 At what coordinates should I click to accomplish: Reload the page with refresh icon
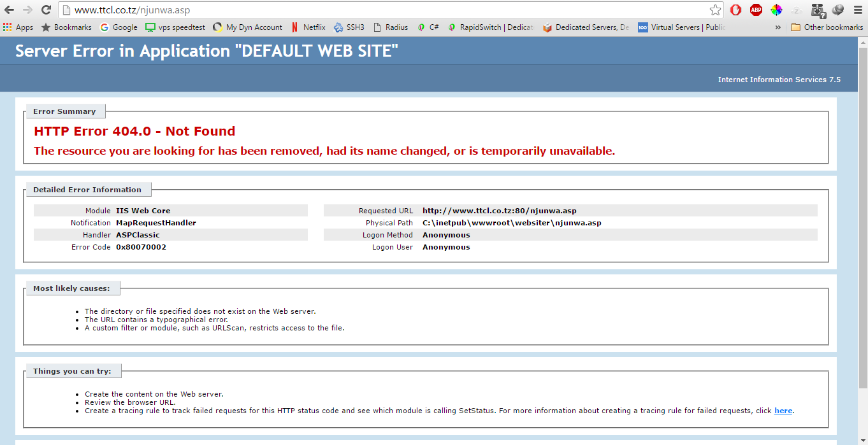tap(46, 10)
